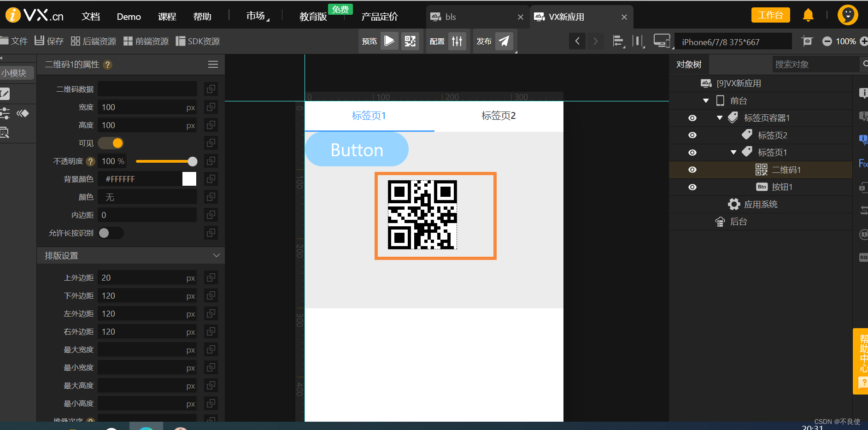Toggle the 可见 visibility switch

tap(111, 143)
